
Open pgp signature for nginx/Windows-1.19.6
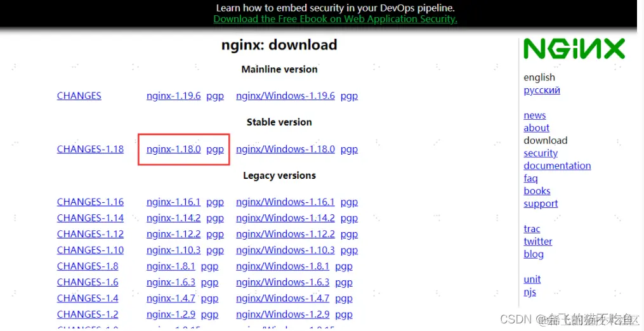point(349,96)
